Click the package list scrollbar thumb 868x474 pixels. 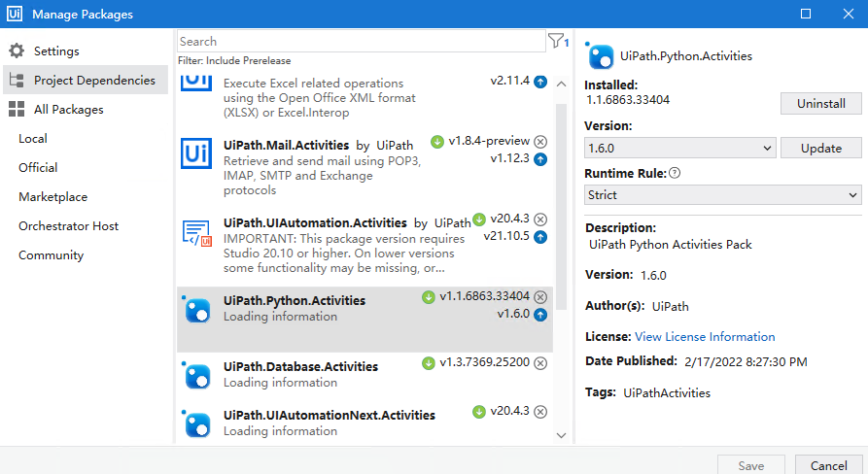(561, 206)
